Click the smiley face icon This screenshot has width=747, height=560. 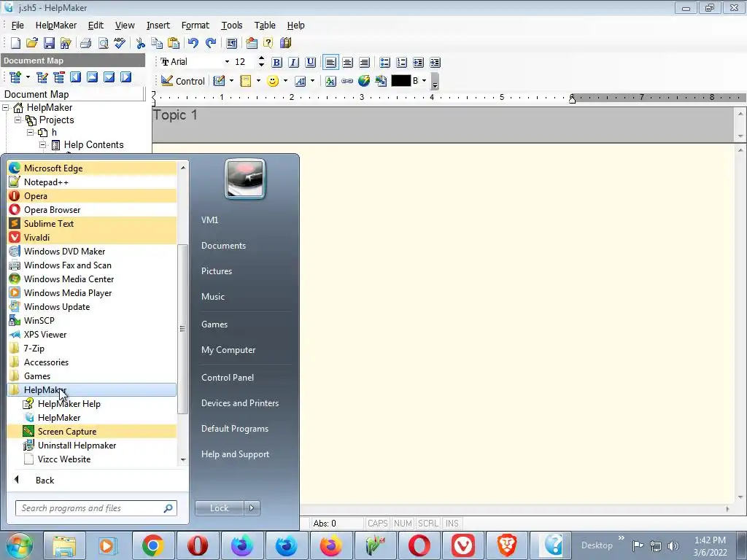(x=273, y=81)
